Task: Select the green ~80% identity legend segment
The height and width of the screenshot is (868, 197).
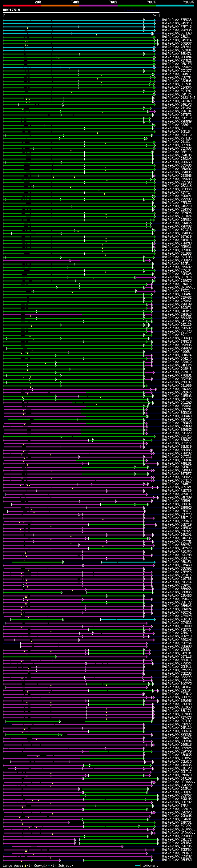Action: click(x=137, y=6)
